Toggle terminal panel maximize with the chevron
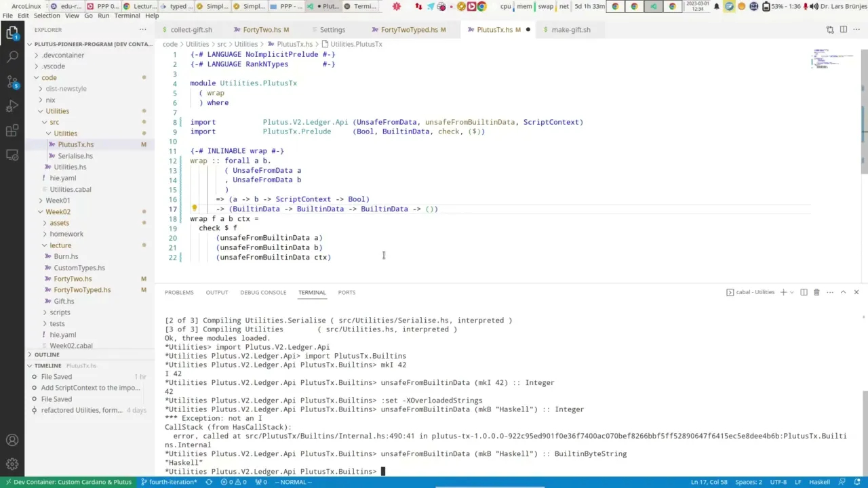Screen dimensions: 868x488 point(843,291)
